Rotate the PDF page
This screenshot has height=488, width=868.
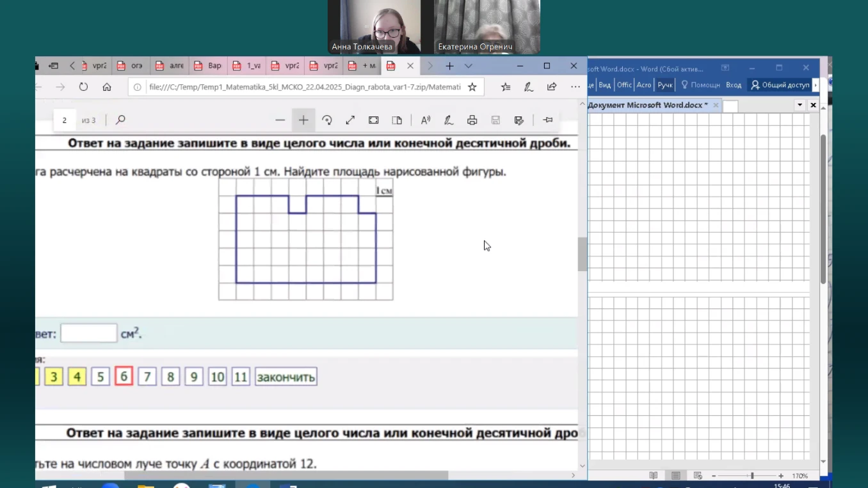[326, 120]
